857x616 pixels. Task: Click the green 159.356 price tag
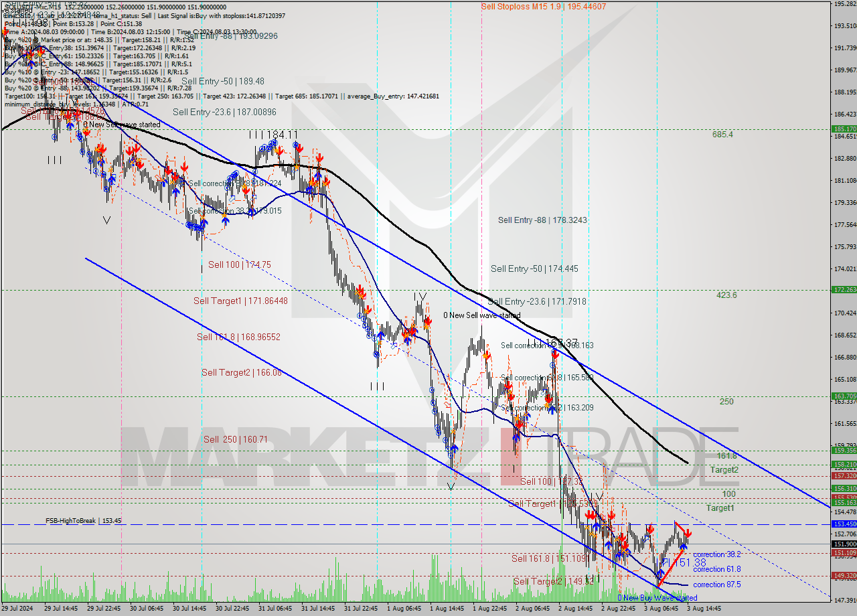[844, 450]
